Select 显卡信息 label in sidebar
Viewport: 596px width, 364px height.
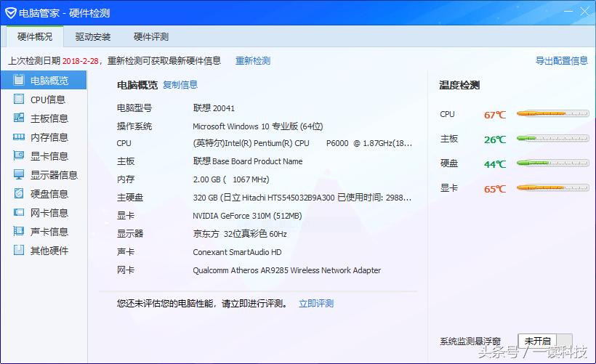pyautogui.click(x=49, y=156)
